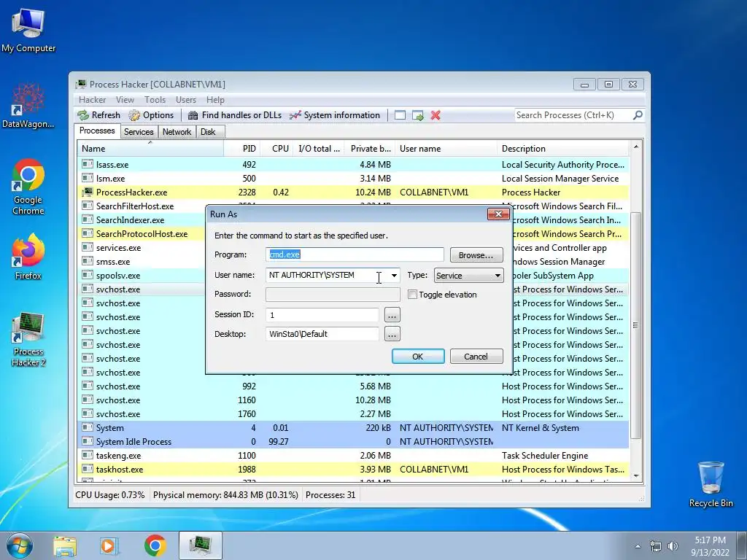Click the Desktop browse ellipsis button
The image size is (747, 560).
392,334
